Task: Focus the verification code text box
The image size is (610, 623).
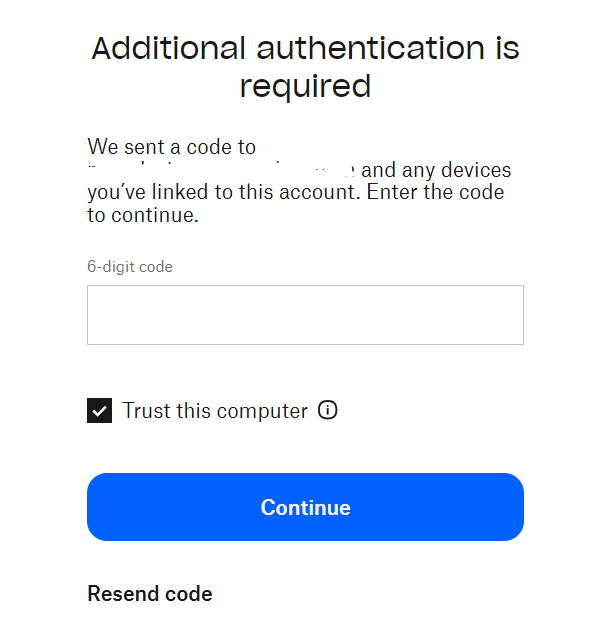Action: 305,315
